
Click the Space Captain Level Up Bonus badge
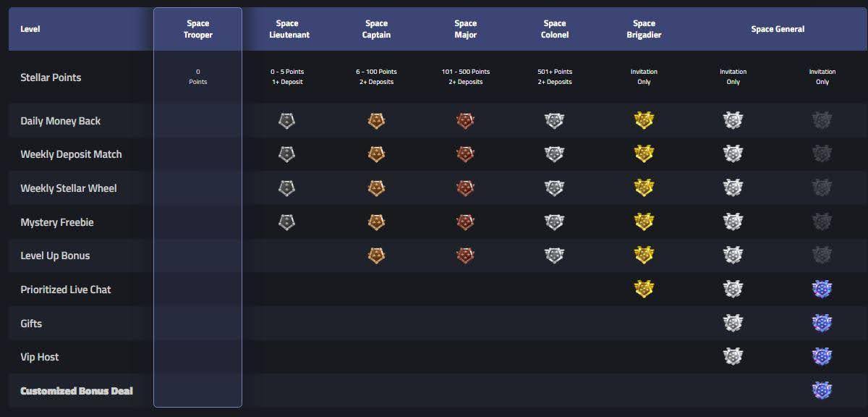[376, 256]
